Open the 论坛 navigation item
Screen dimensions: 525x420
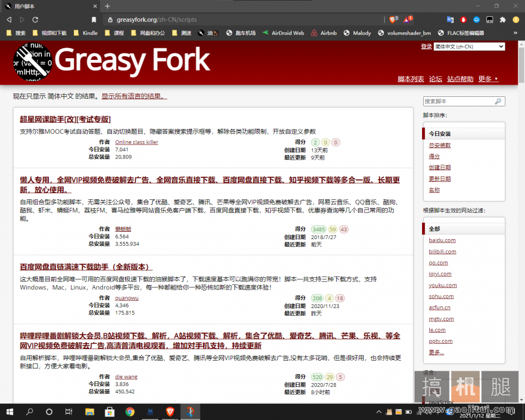435,79
